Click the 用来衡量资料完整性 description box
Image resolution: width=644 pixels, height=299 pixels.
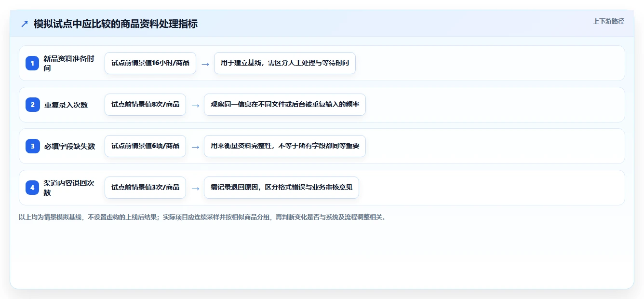(x=285, y=146)
